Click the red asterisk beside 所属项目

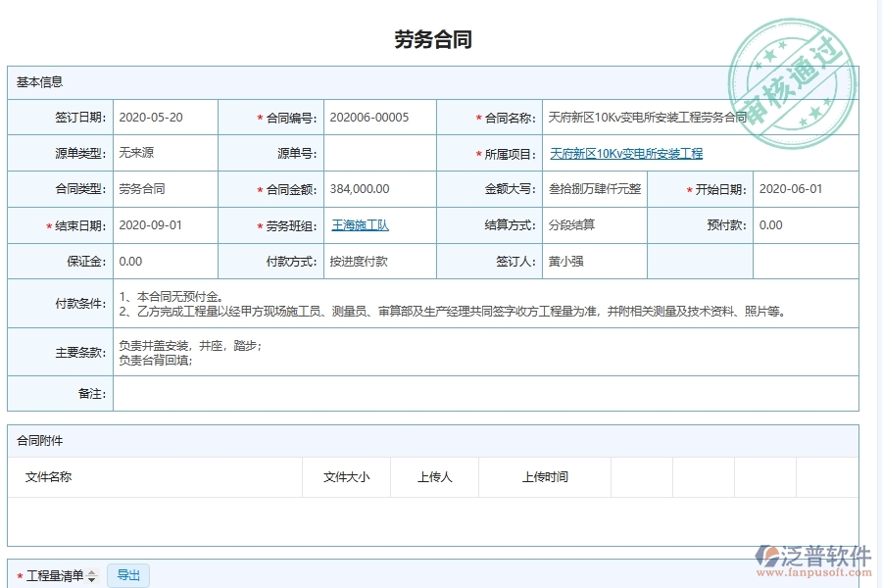point(479,153)
